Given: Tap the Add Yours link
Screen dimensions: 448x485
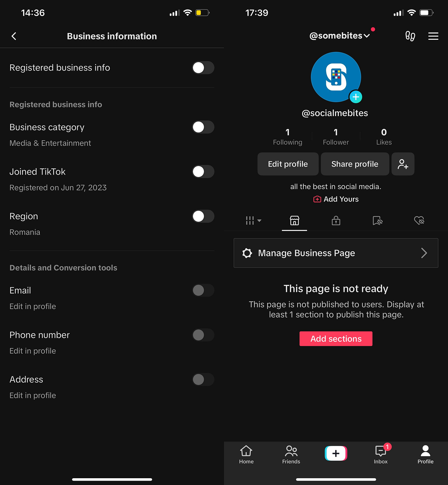Looking at the screenshot, I should pos(336,199).
